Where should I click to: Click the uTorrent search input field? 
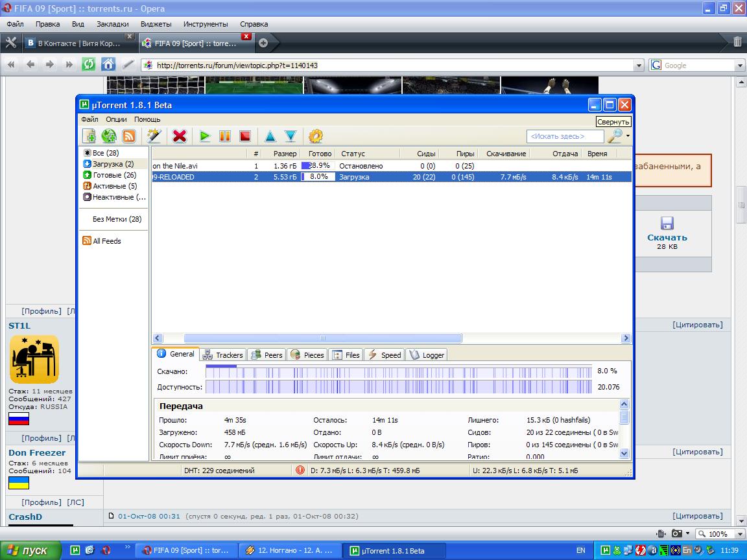click(564, 136)
